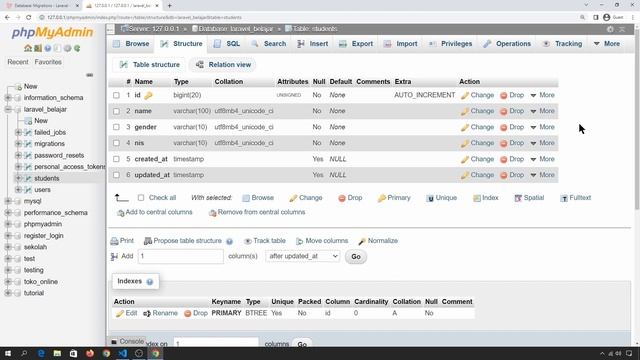Click the collapse navigation link icon
Image resolution: width=640 pixels, height=360 pixels.
[x=89, y=75]
